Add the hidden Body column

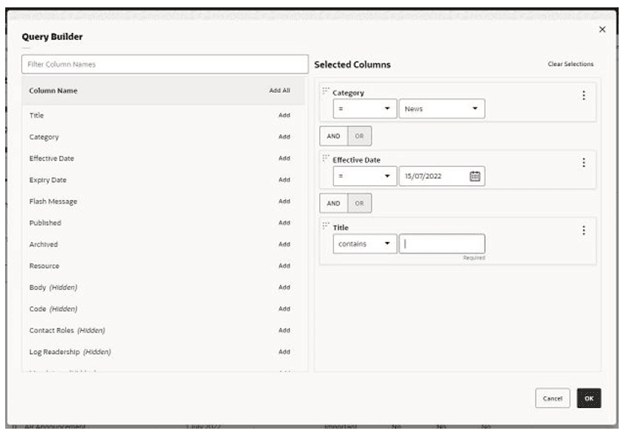click(284, 287)
